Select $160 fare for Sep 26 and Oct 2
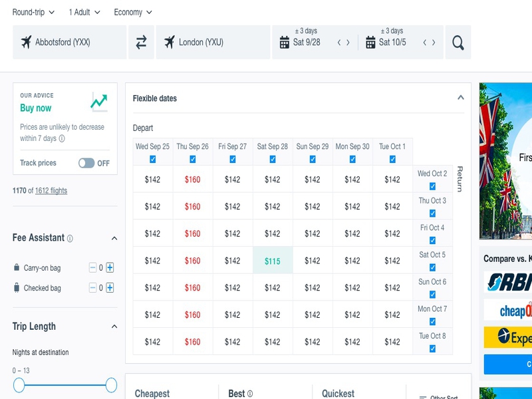532x399 pixels. [193, 179]
